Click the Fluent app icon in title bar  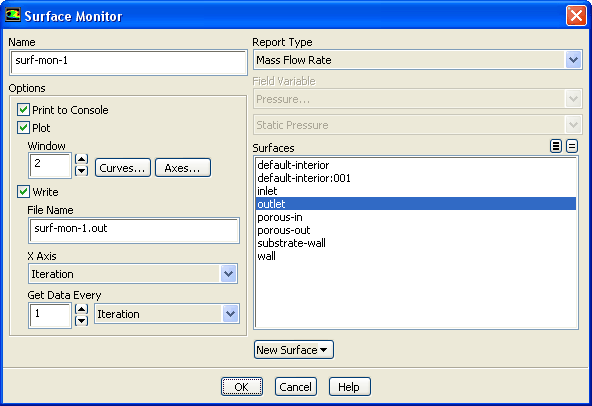(12, 15)
